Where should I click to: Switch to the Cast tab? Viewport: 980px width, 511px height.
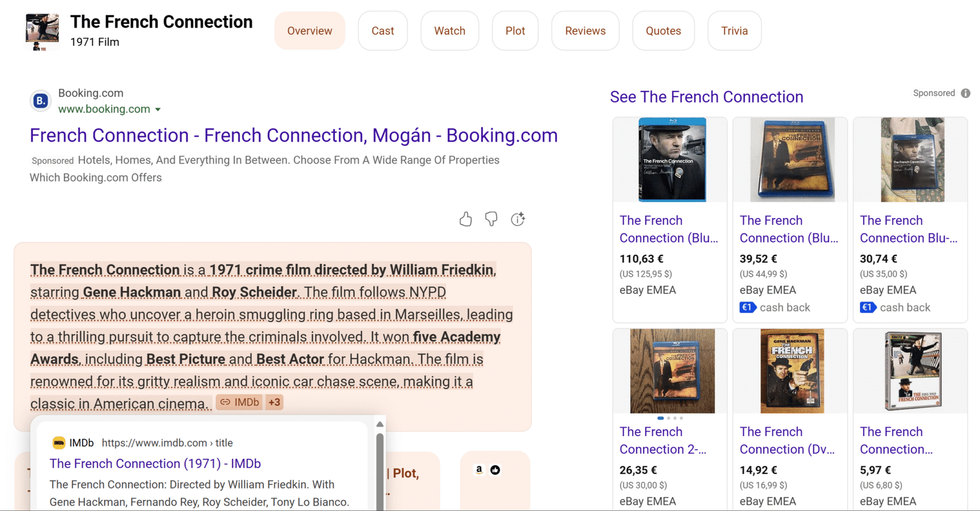click(x=383, y=31)
